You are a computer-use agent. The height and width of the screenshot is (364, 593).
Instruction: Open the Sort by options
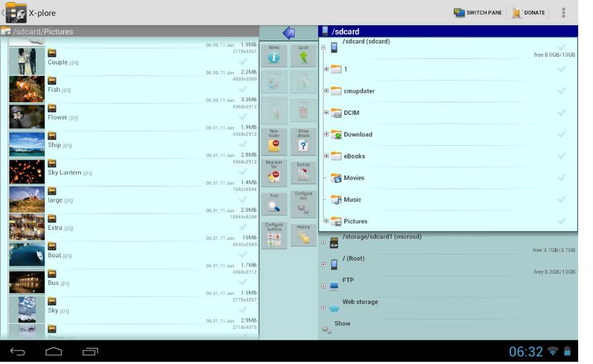click(303, 172)
